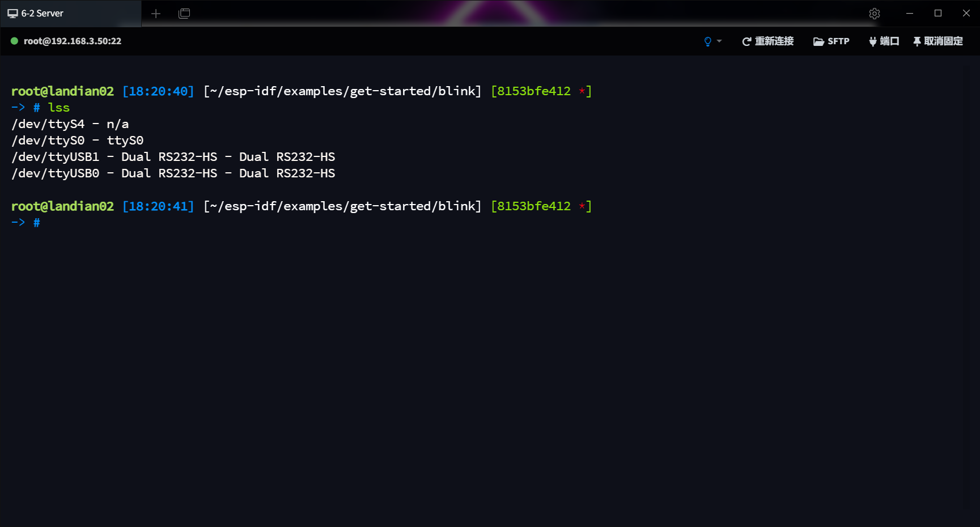980x527 pixels.
Task: Toggle the unpin (取消固定) toolbar option
Action: (x=937, y=41)
